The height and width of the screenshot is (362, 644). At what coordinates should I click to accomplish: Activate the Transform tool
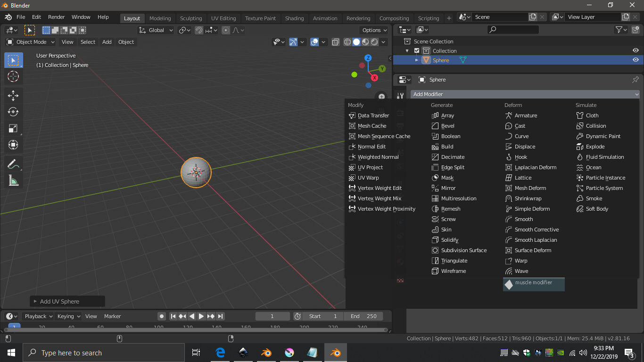coord(13,145)
